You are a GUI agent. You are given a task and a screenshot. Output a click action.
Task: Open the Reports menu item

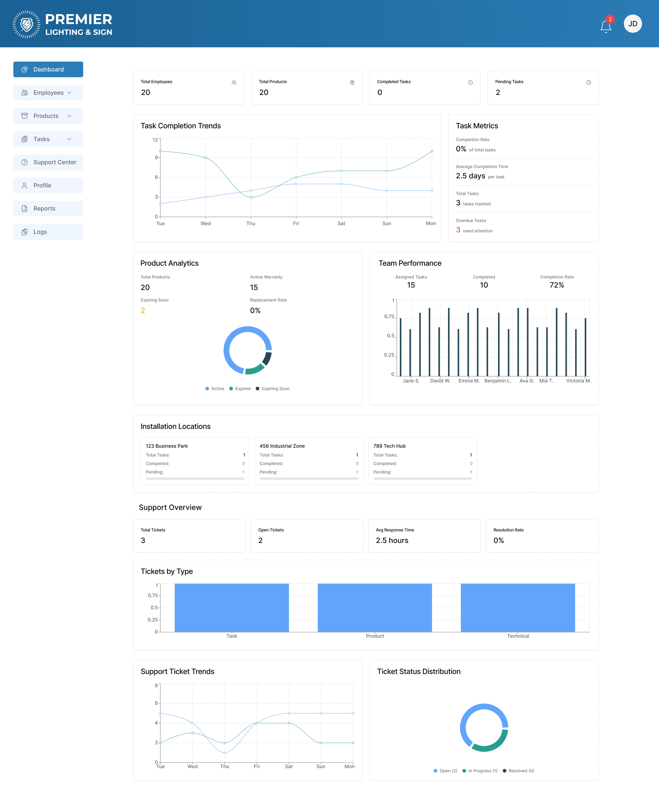[x=48, y=208]
